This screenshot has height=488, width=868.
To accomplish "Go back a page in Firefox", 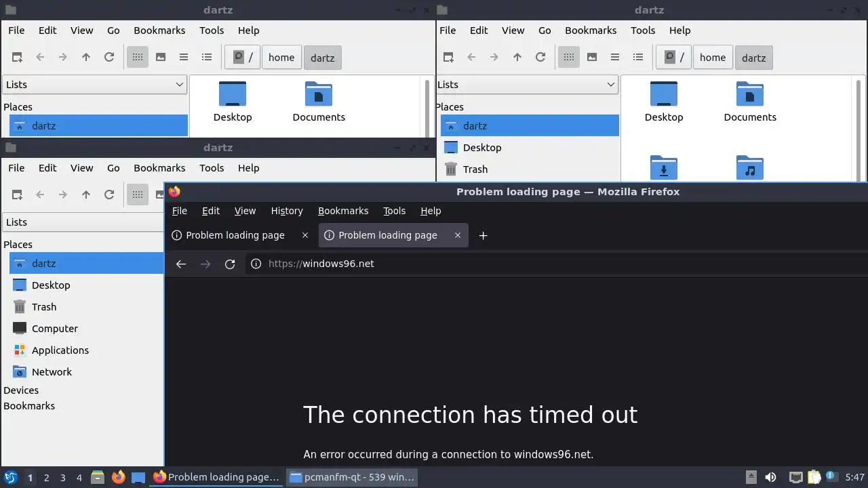I will (181, 264).
